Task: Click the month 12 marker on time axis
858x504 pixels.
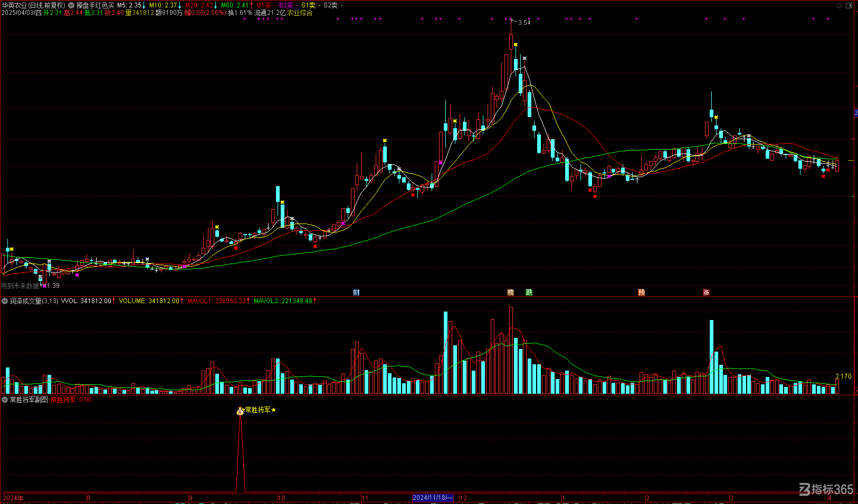Action: pyautogui.click(x=463, y=498)
